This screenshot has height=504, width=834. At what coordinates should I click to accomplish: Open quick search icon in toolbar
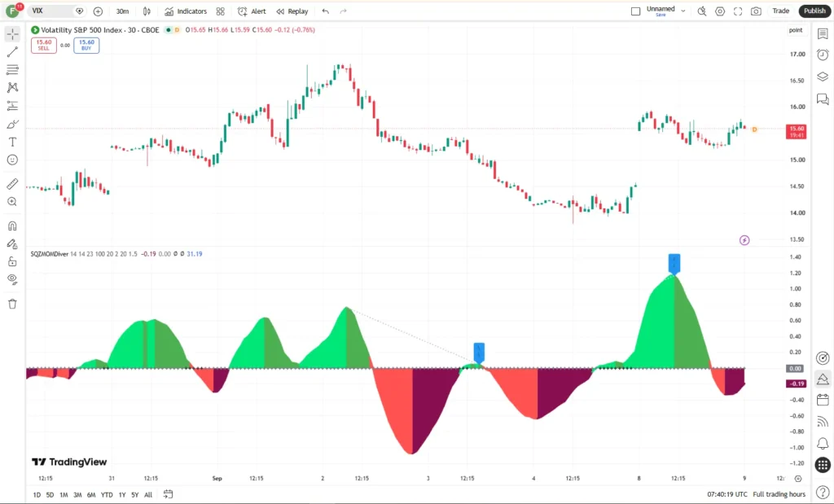pos(702,11)
